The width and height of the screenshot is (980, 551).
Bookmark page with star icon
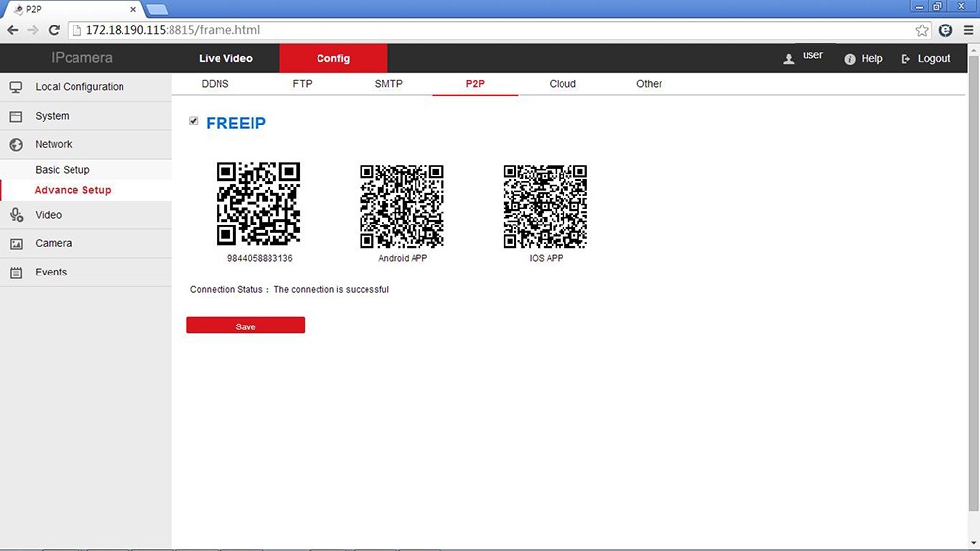pos(922,30)
